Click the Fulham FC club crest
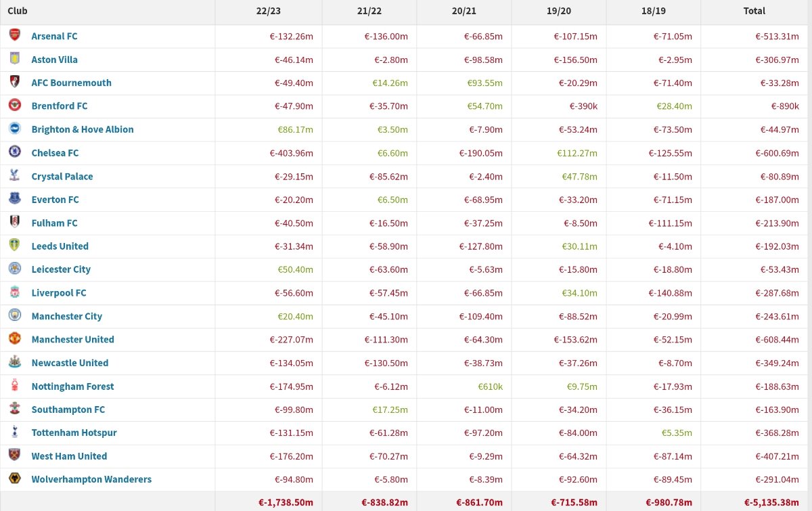 click(x=15, y=222)
